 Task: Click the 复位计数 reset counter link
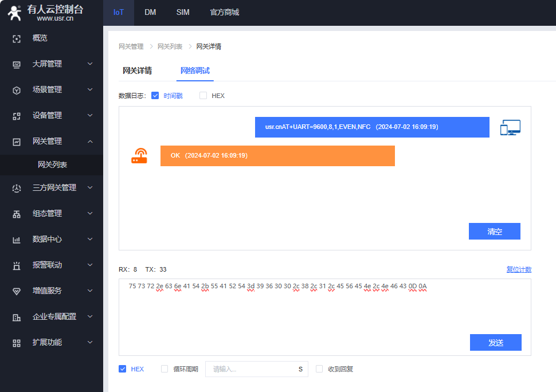click(518, 269)
